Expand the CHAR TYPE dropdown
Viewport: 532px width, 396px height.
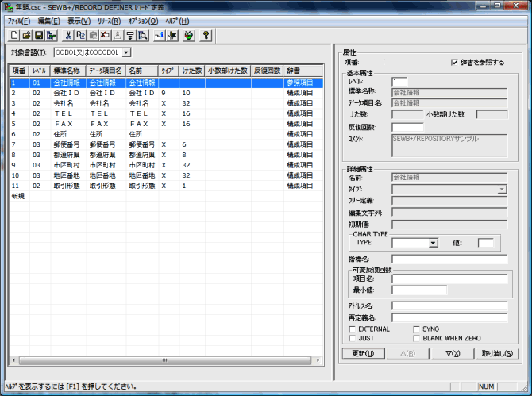433,243
